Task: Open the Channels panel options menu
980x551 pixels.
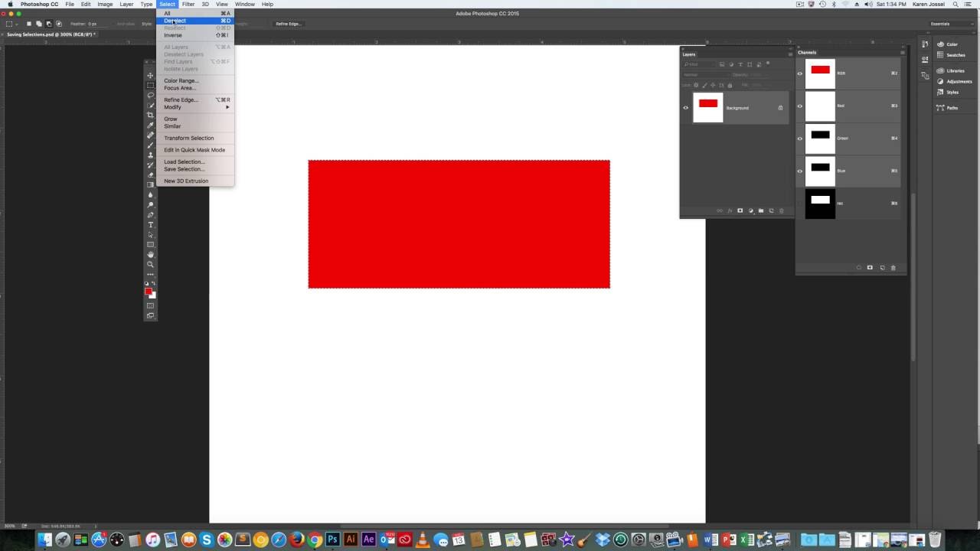Action: point(903,53)
